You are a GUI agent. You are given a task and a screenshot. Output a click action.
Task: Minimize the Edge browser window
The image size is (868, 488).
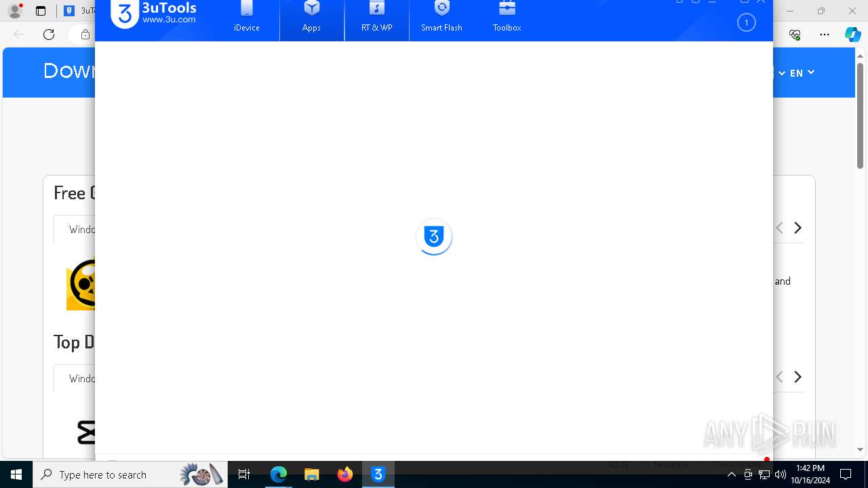(x=790, y=11)
